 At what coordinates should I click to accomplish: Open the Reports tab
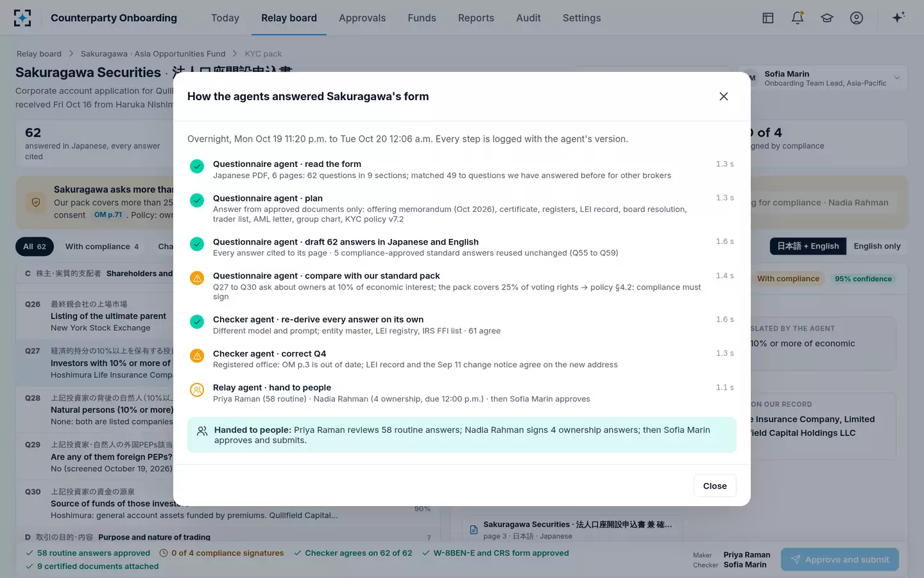pyautogui.click(x=476, y=18)
